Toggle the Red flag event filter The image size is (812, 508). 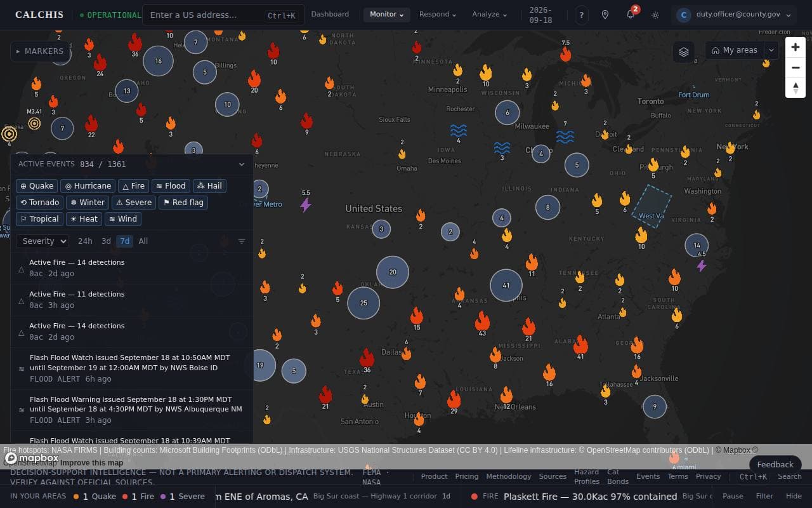183,203
